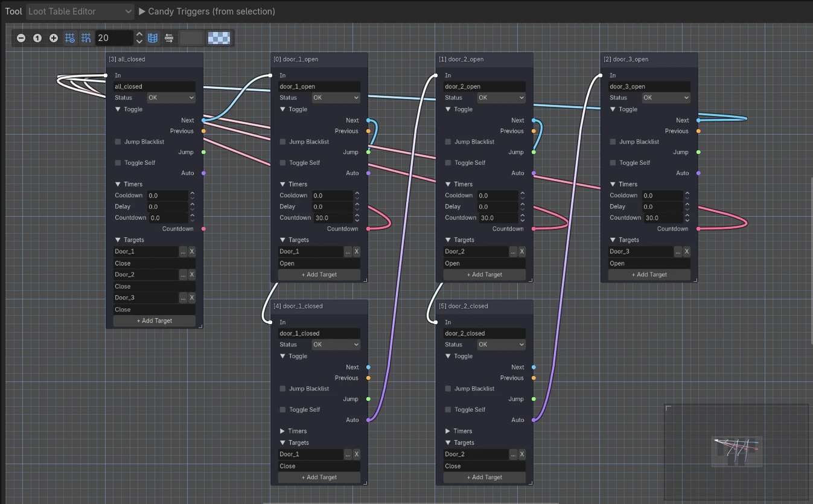The image size is (813, 504).
Task: Add a target to door_1_closed node
Action: click(319, 477)
